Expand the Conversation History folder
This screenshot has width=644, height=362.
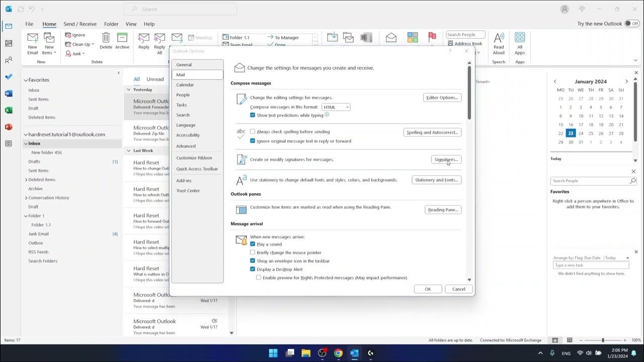click(26, 198)
